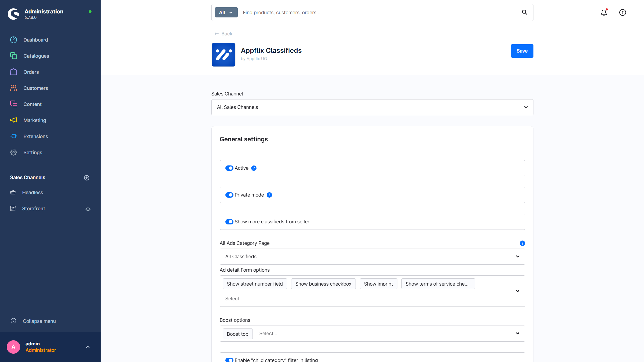The image size is (644, 362).
Task: Save the plugin configuration
Action: click(522, 51)
